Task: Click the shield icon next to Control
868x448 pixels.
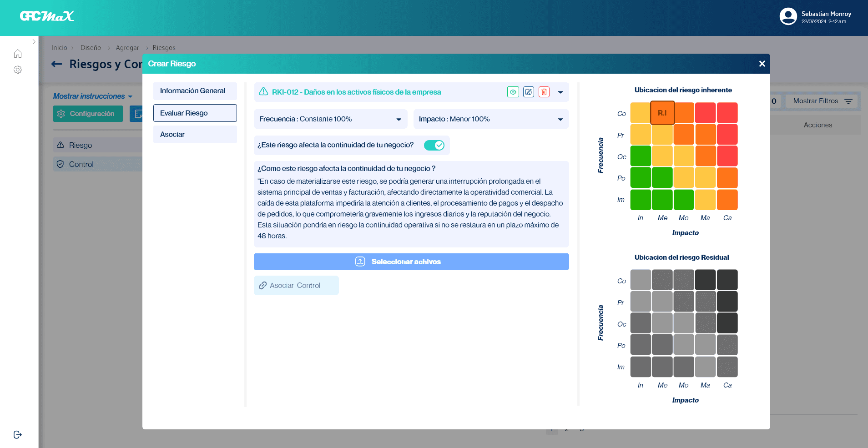Action: pyautogui.click(x=61, y=164)
